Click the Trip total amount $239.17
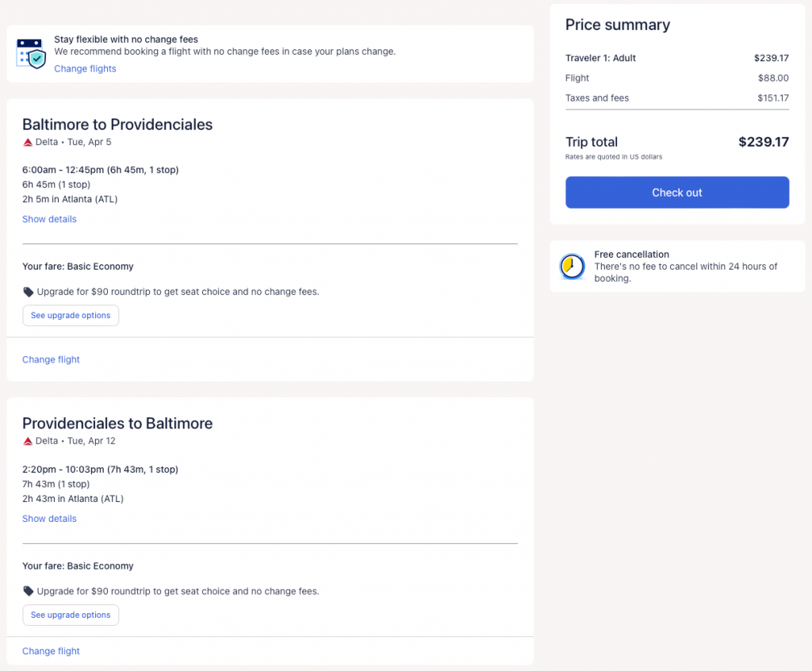 pos(763,142)
